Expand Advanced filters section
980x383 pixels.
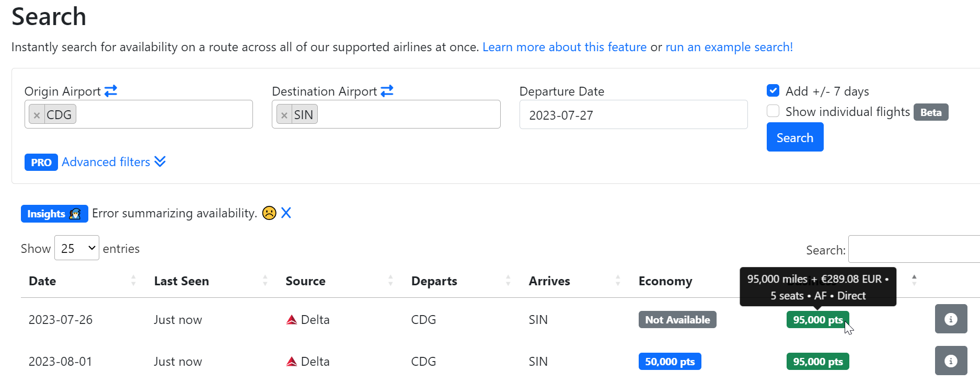coord(113,162)
